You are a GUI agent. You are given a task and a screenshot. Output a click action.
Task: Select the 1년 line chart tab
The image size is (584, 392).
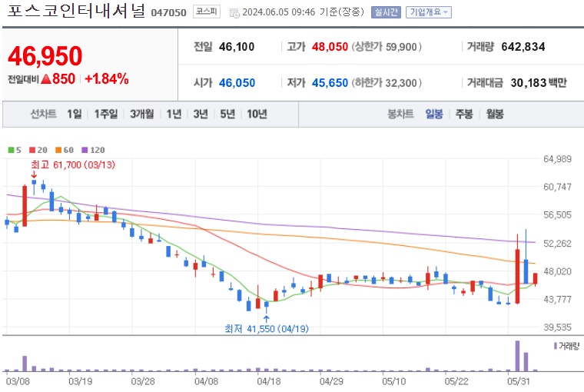[174, 114]
